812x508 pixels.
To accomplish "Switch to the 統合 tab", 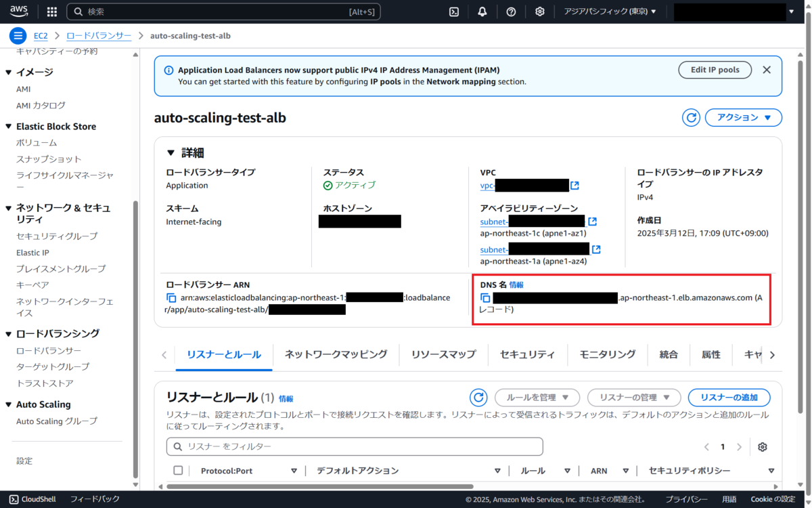I will [x=669, y=354].
